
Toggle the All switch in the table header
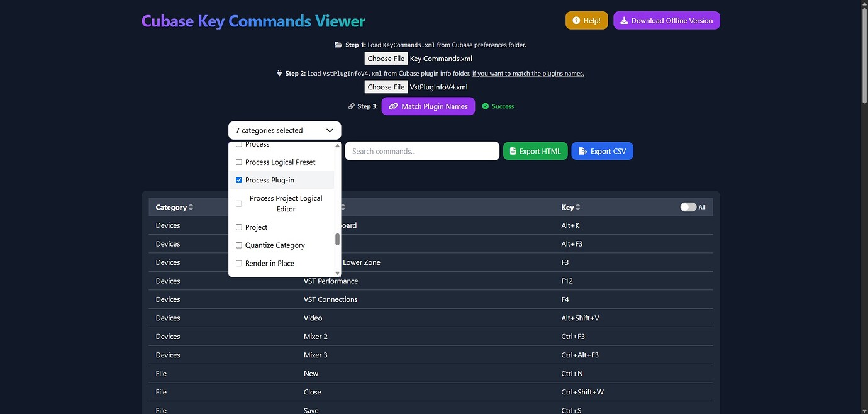pyautogui.click(x=688, y=207)
